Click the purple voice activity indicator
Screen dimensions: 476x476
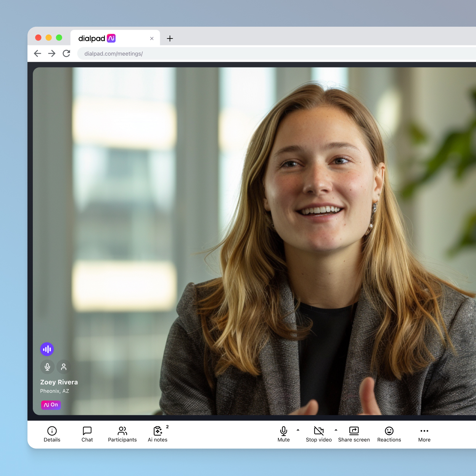click(x=47, y=349)
